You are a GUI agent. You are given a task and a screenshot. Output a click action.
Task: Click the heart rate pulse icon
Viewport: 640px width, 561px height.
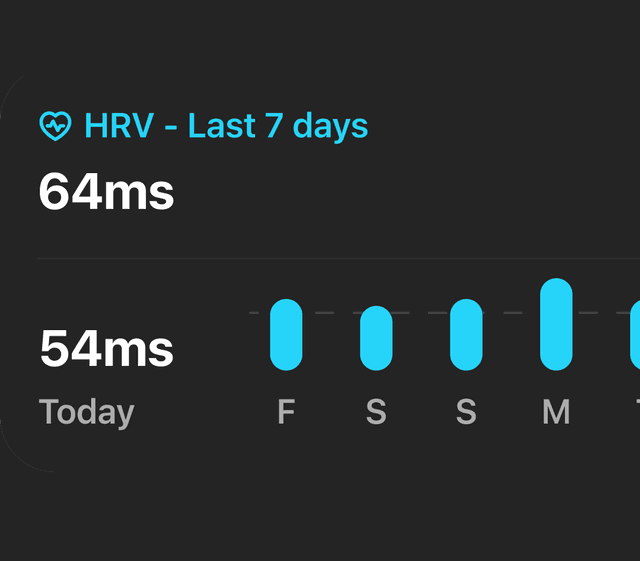(55, 126)
